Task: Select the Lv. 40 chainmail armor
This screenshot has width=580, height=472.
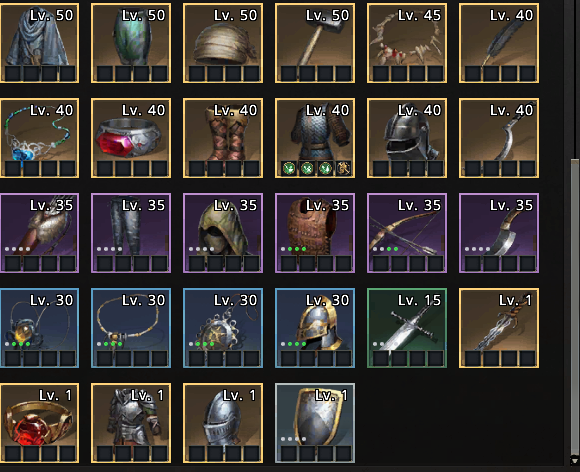Action: coord(315,138)
